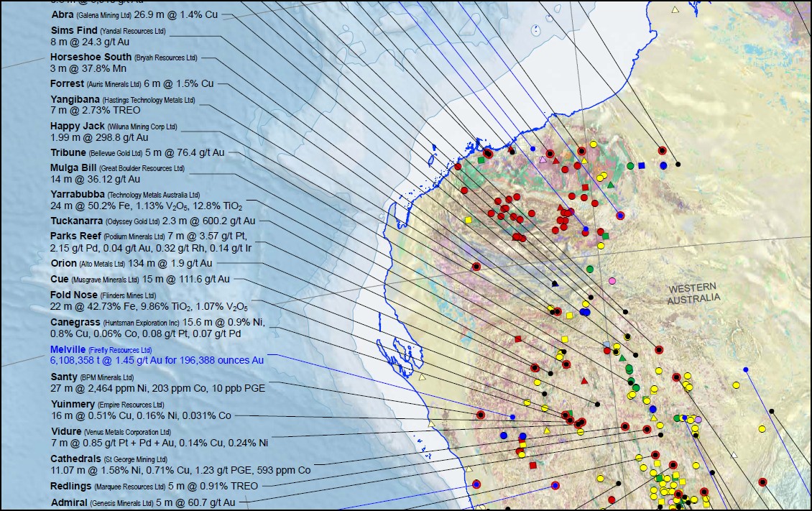Click the large blue circle right of blue square
The height and width of the screenshot is (511, 812).
pos(663,165)
